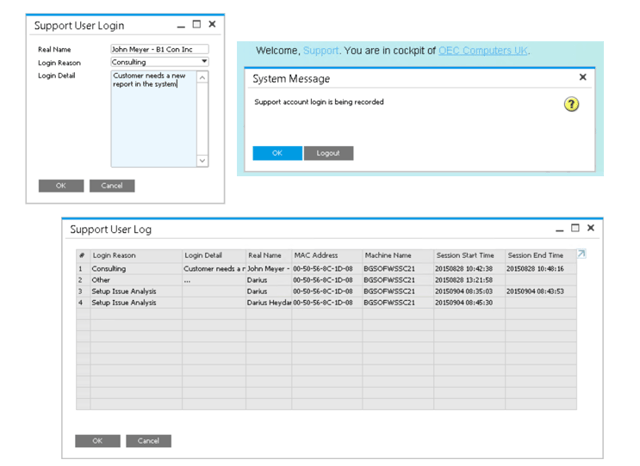Open the Login Reason dropdown

204,62
